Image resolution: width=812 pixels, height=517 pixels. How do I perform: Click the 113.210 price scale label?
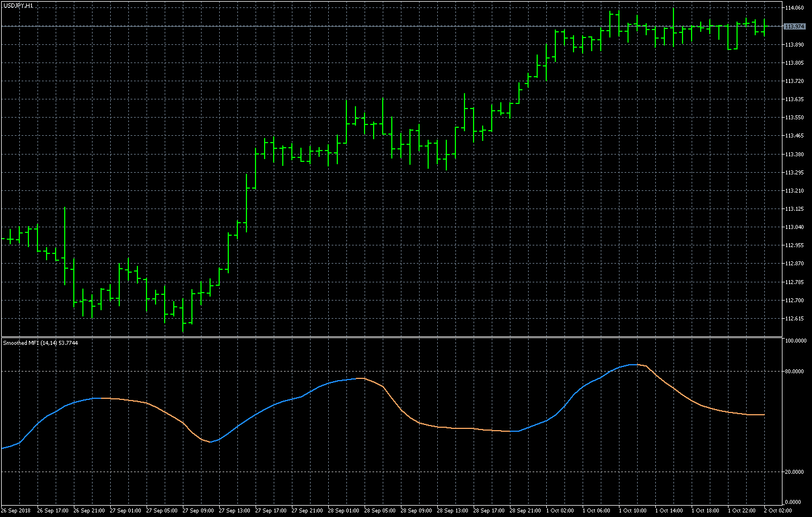pos(794,191)
